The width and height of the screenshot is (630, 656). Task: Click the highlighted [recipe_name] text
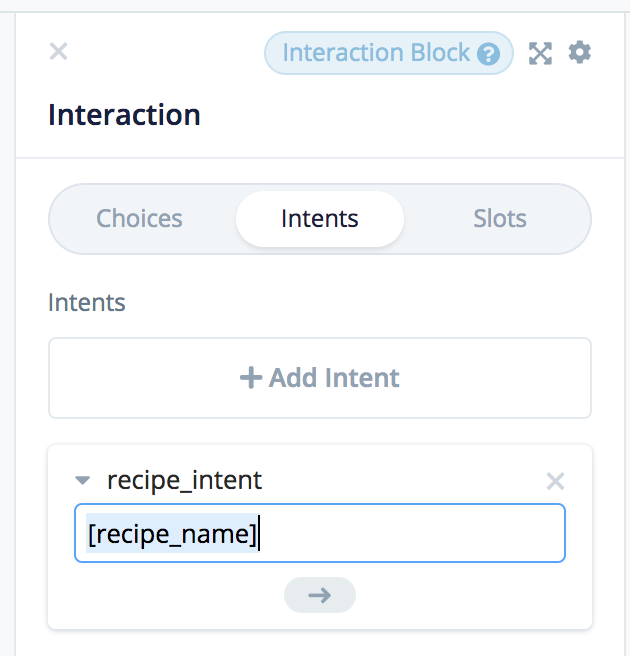click(x=172, y=535)
